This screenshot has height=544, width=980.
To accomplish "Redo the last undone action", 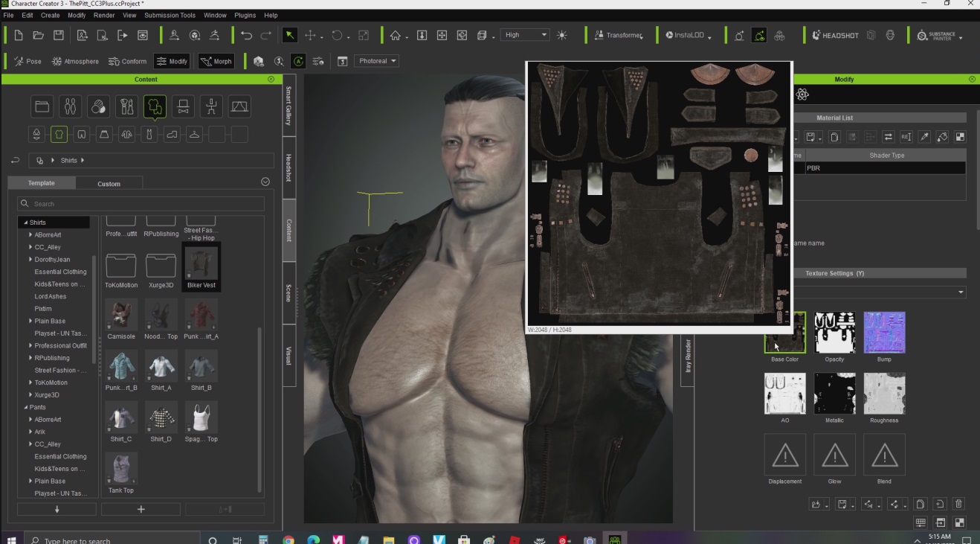I will [x=266, y=35].
